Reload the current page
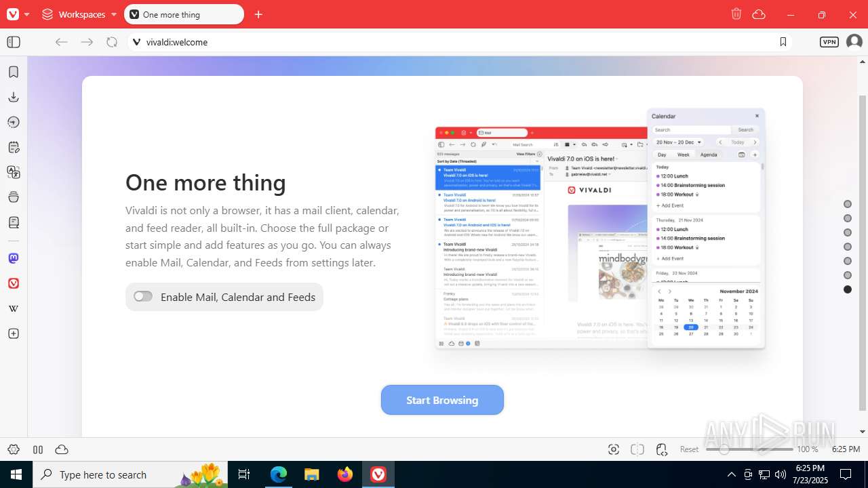 pos(112,42)
